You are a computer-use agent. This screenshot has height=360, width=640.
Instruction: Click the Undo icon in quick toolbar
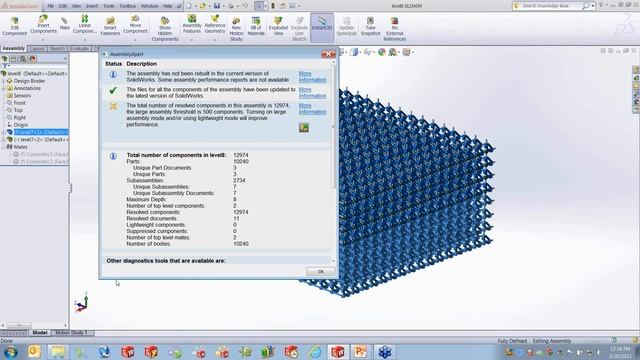point(245,6)
